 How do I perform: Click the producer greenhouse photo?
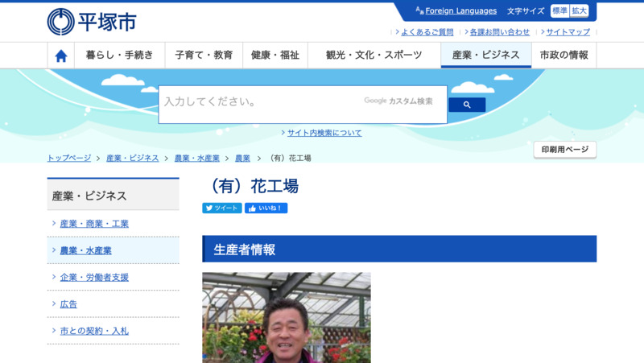[287, 317]
